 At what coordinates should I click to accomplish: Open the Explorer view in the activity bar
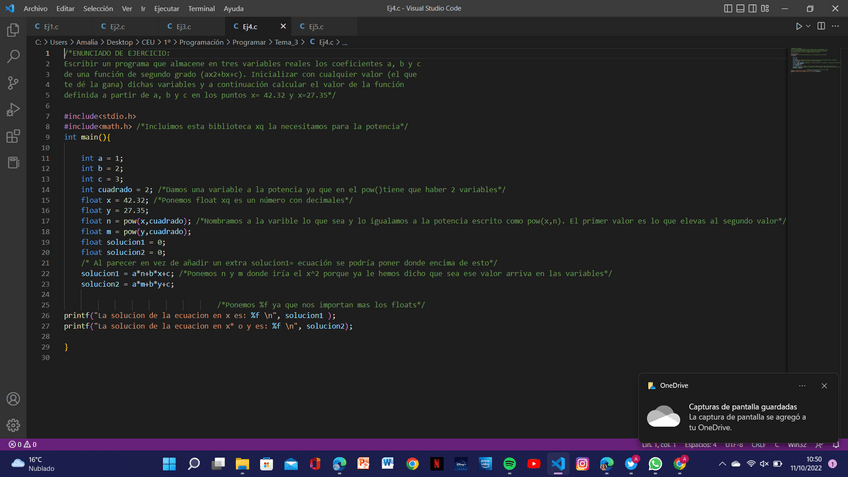(x=13, y=31)
